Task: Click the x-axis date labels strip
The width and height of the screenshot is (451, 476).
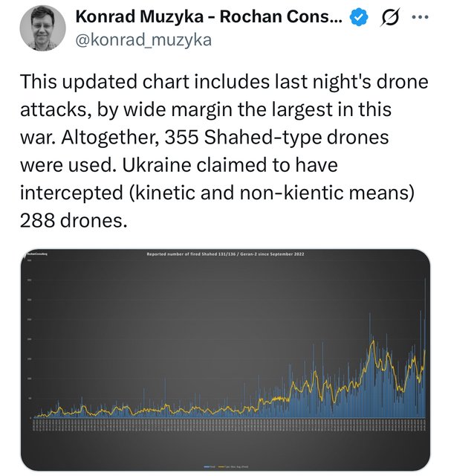Action: [229, 425]
